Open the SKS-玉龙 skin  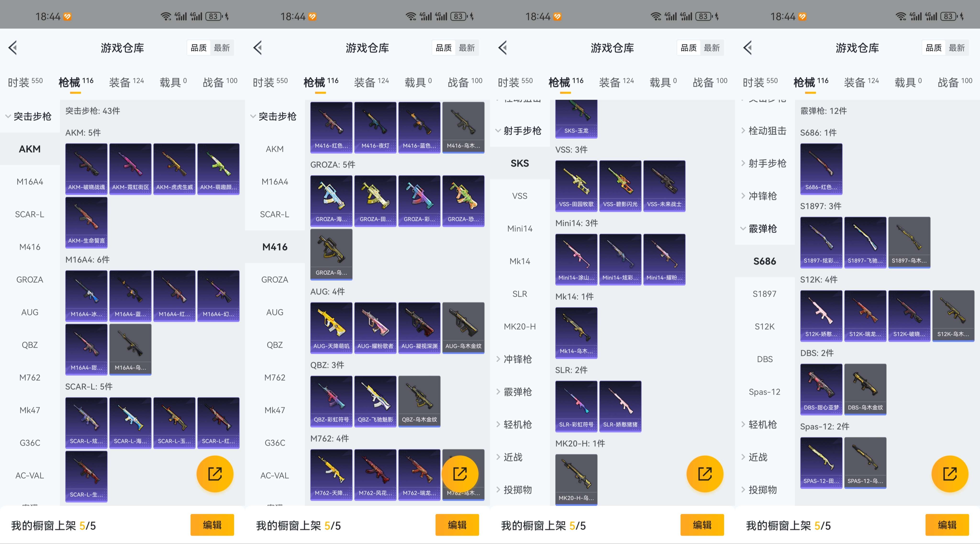click(576, 119)
